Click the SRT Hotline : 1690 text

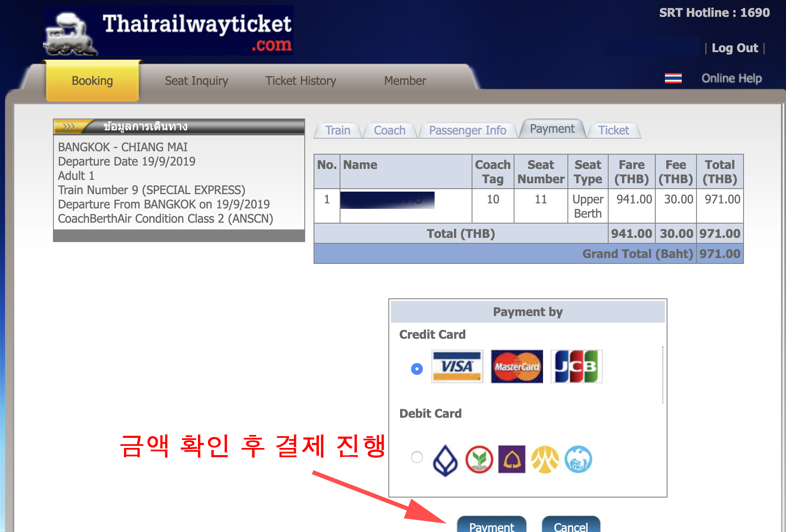[714, 13]
